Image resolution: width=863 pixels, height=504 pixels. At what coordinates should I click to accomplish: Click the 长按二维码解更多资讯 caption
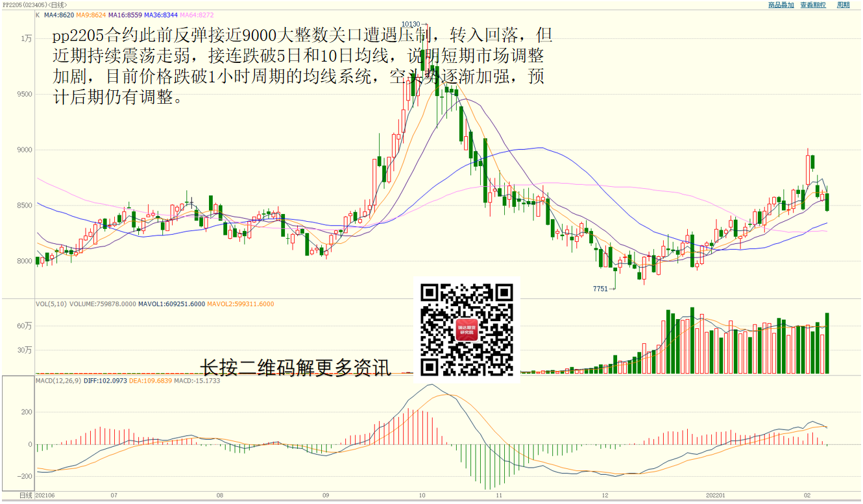[x=296, y=368]
